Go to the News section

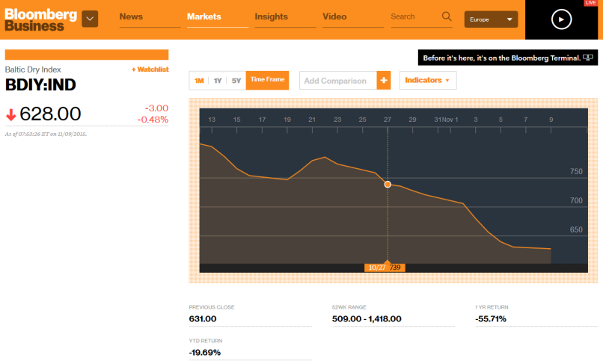pos(131,16)
